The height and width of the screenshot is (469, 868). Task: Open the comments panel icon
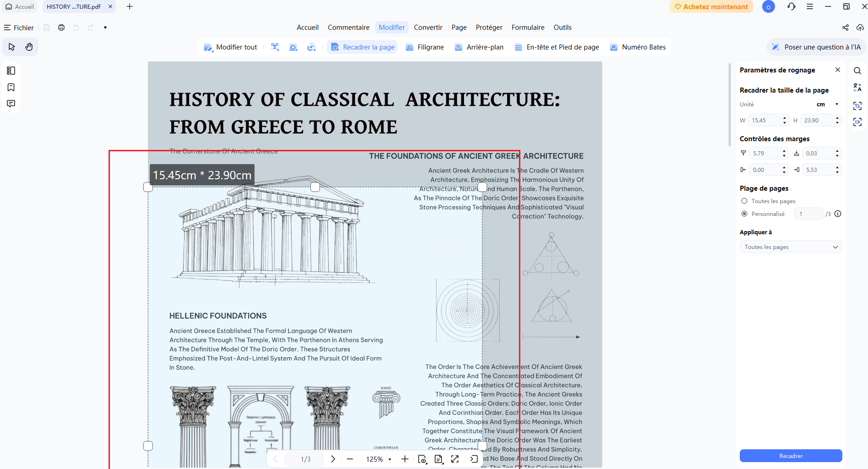tap(11, 104)
